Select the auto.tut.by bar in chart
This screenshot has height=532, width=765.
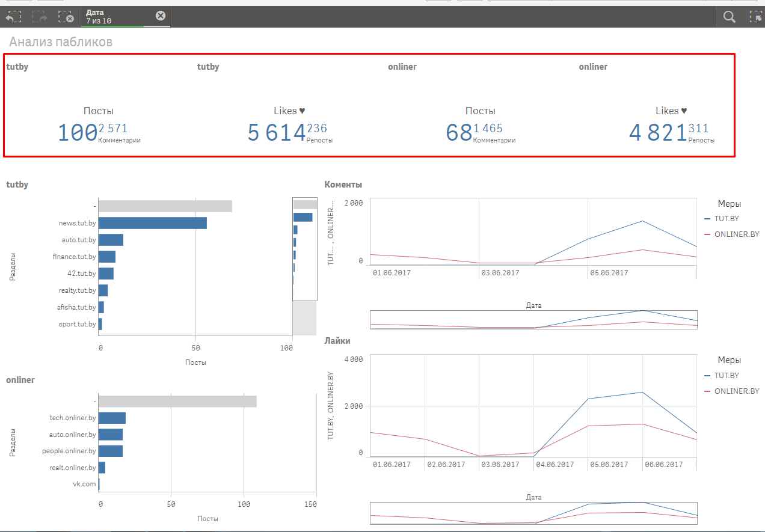pos(111,240)
